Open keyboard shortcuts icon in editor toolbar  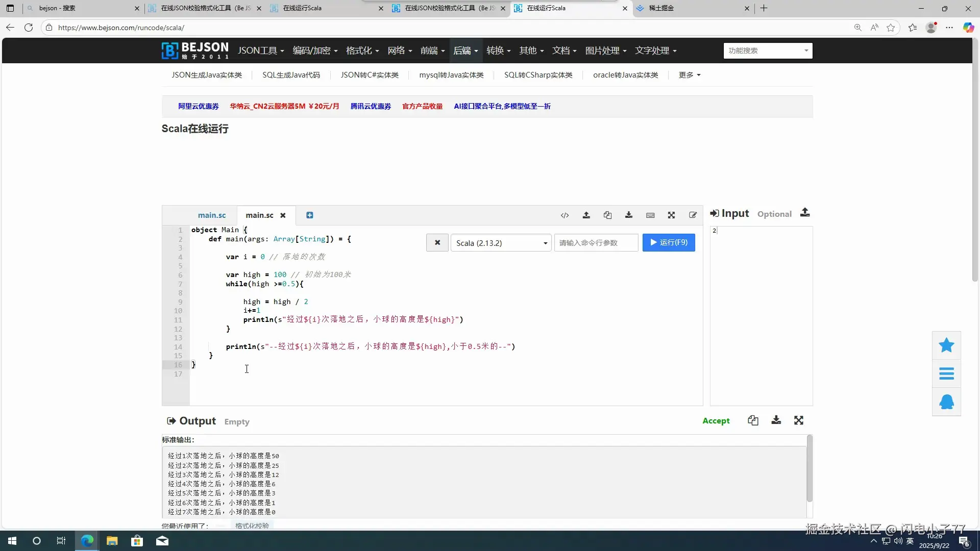pyautogui.click(x=650, y=215)
